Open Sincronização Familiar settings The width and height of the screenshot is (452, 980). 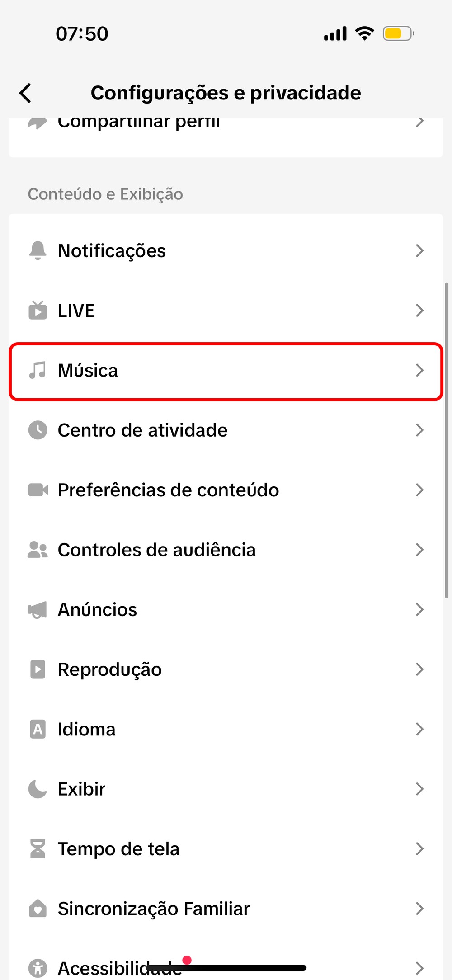click(x=154, y=909)
